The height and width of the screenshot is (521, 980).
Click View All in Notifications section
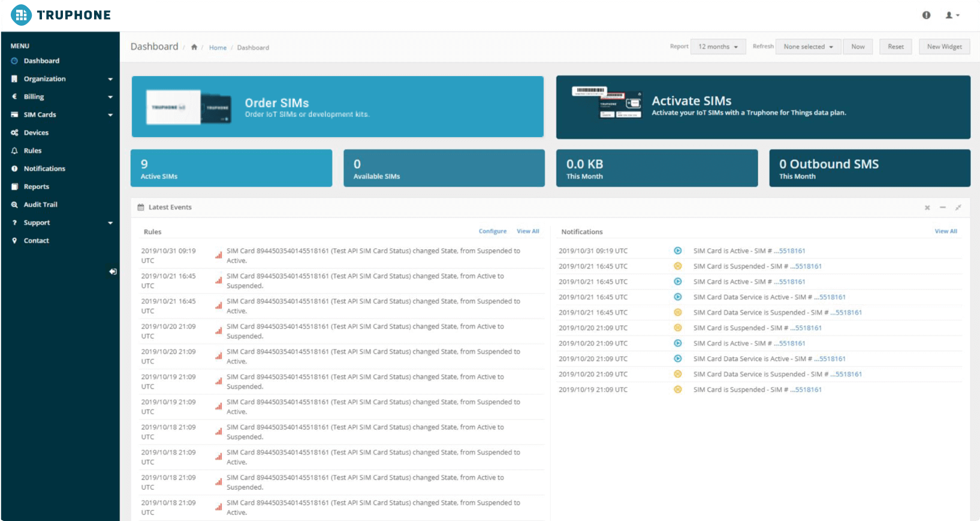click(x=946, y=231)
